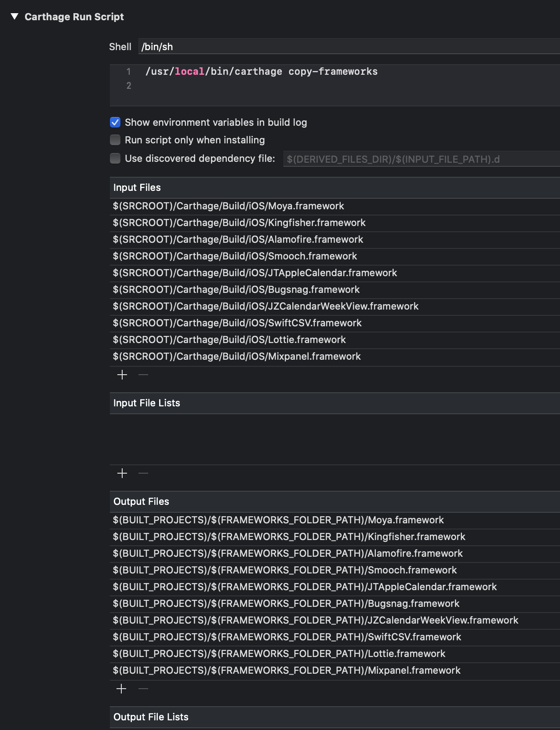Click script line carthage copy-frameworks
The height and width of the screenshot is (730, 560).
[262, 71]
